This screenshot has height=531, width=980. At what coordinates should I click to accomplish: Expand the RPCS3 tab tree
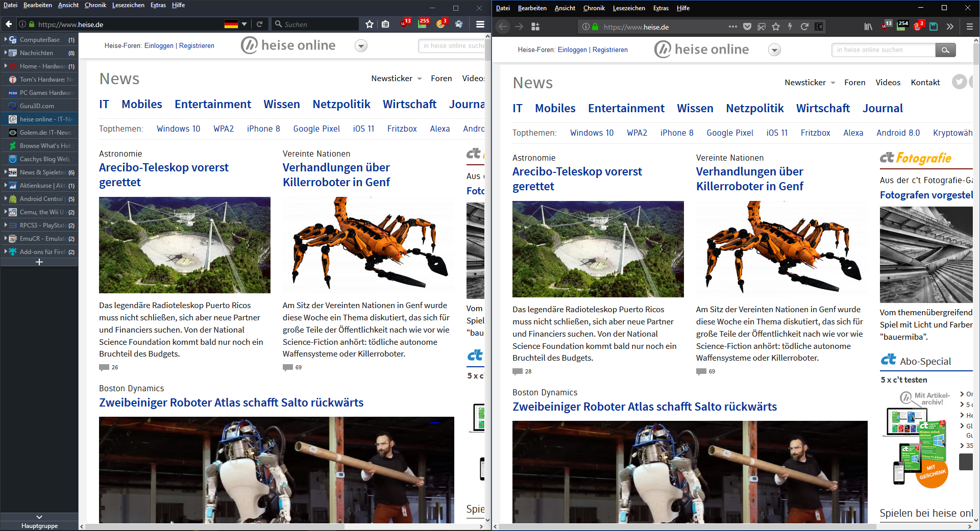click(x=5, y=225)
